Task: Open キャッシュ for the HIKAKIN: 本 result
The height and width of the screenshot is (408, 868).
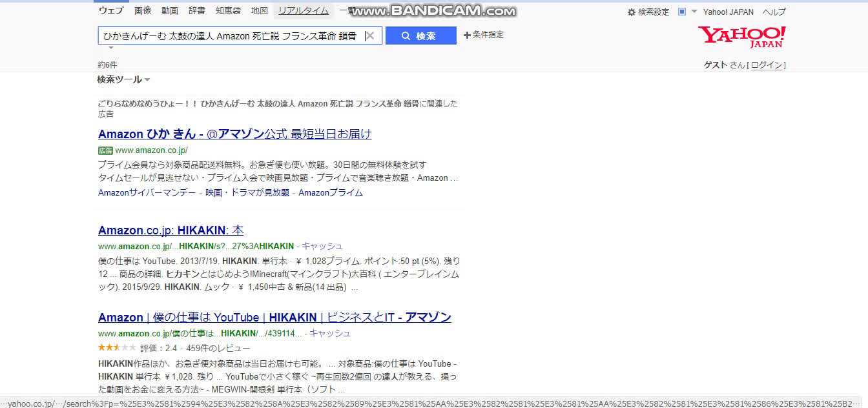Action: tap(323, 246)
